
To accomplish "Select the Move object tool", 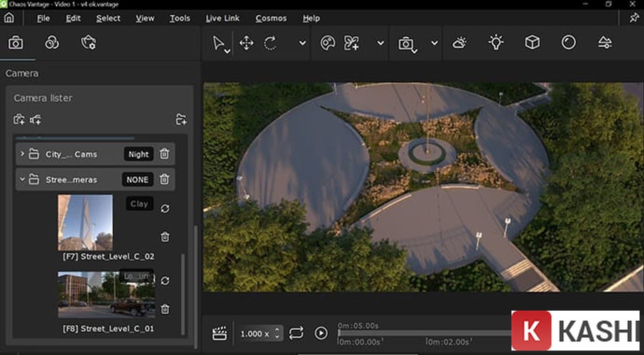I will [x=246, y=43].
